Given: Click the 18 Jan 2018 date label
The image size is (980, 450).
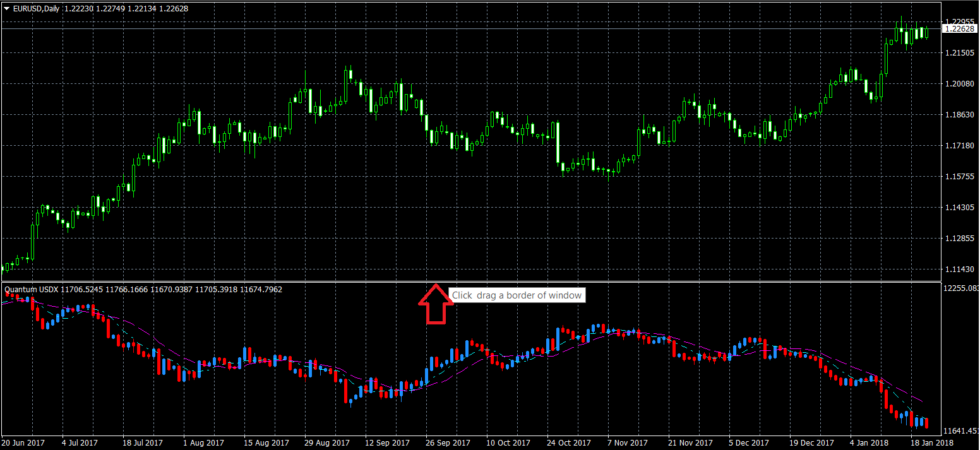Looking at the screenshot, I should [x=931, y=443].
